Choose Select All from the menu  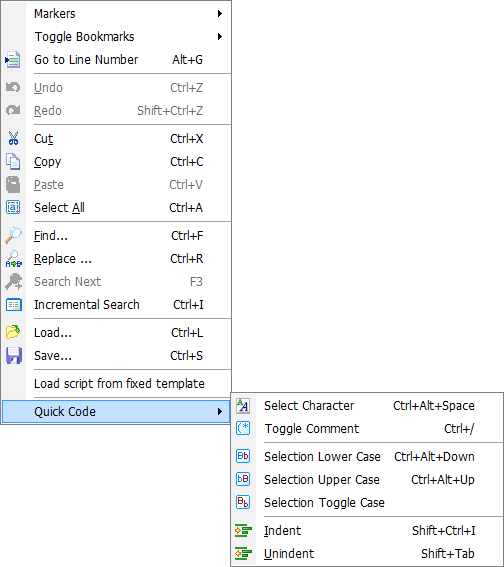116,208
